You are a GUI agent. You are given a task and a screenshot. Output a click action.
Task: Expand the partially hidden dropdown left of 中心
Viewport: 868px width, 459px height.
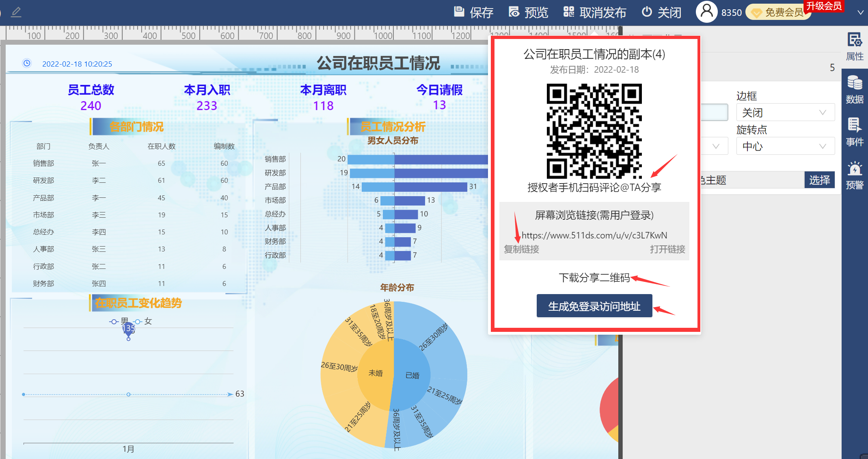[715, 146]
